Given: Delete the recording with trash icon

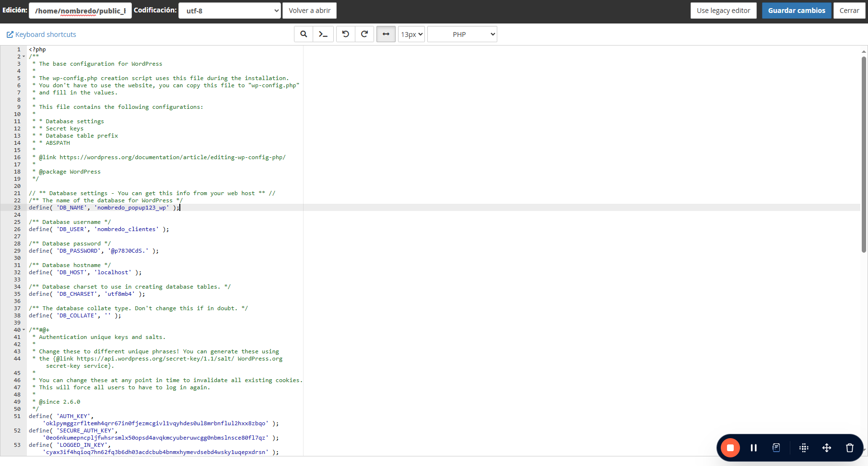Looking at the screenshot, I should click(850, 448).
